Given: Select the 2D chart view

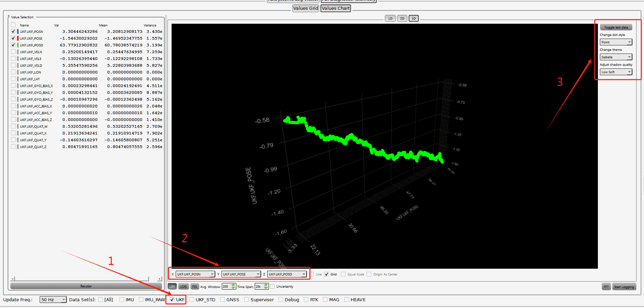Looking at the screenshot, I should point(402,19).
